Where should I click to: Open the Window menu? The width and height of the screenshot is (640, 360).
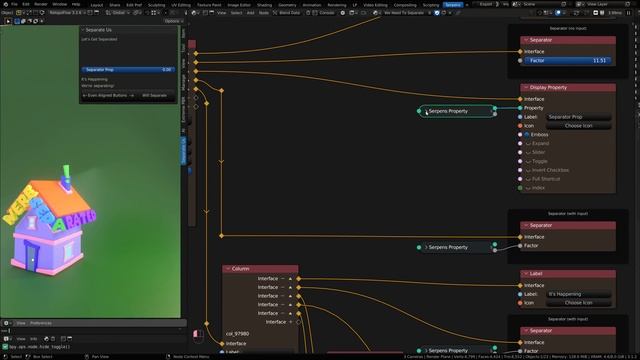pos(60,4)
